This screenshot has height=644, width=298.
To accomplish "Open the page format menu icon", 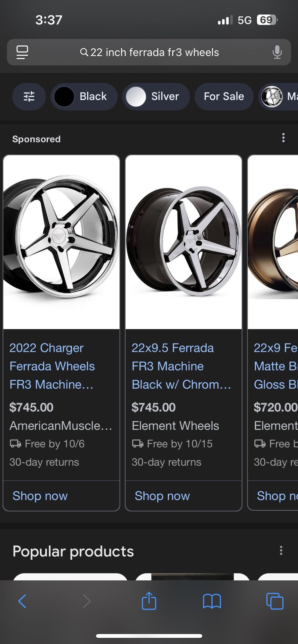I will pyautogui.click(x=22, y=52).
